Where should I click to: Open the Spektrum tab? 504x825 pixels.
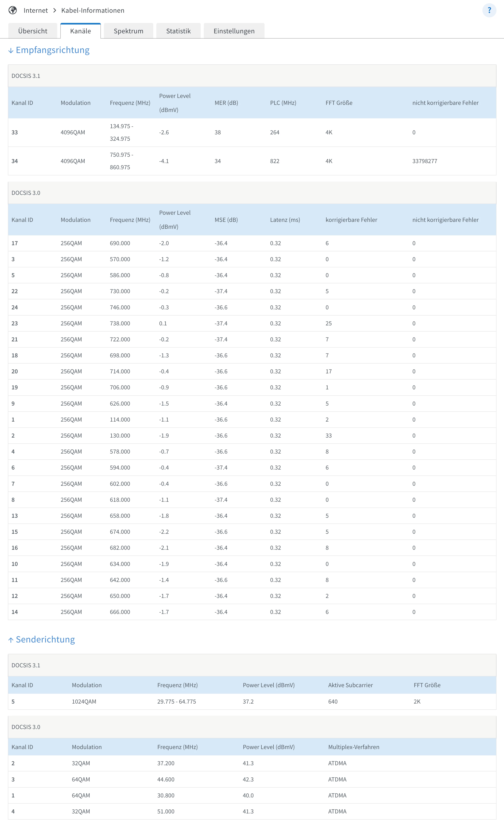pyautogui.click(x=128, y=31)
